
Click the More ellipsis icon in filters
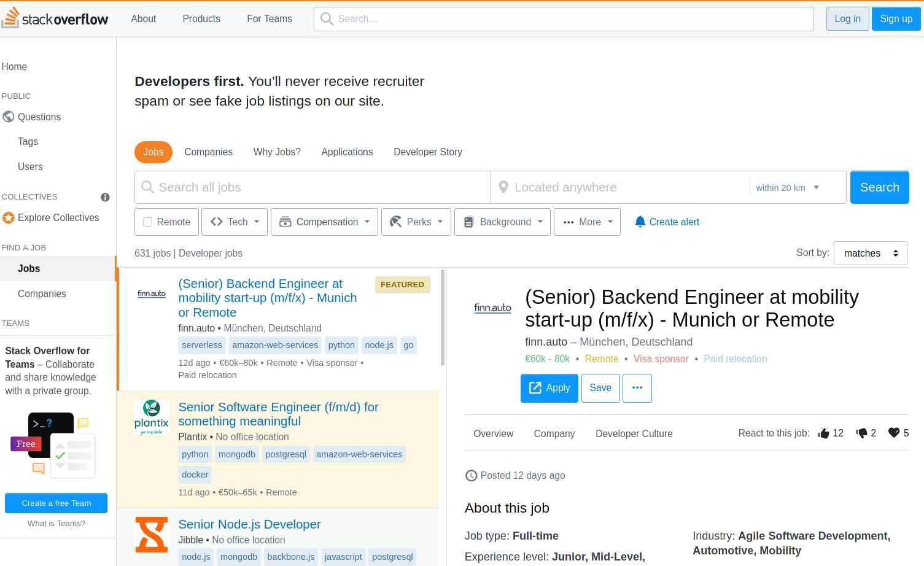click(569, 222)
